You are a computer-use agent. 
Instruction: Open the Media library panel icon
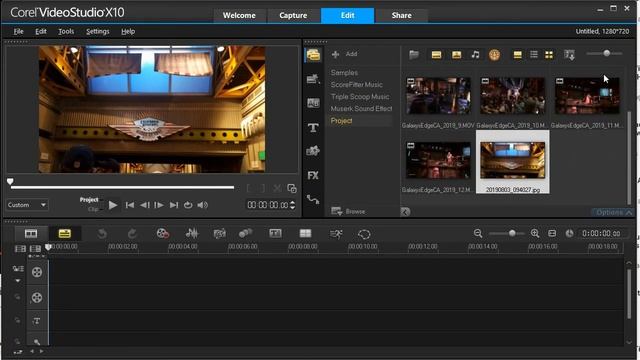[x=313, y=55]
